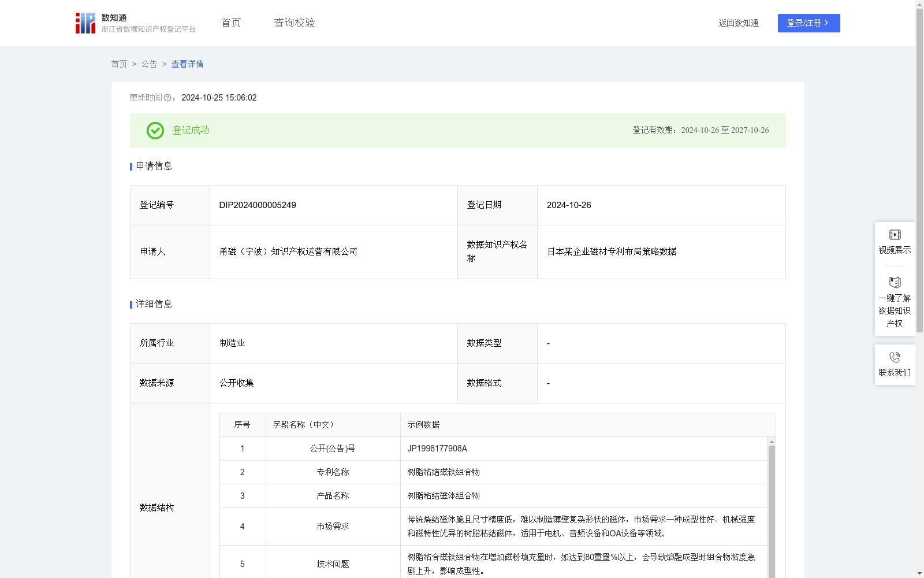This screenshot has width=924, height=578.
Task: Click data structure table scroll-up arrow
Action: 772,442
